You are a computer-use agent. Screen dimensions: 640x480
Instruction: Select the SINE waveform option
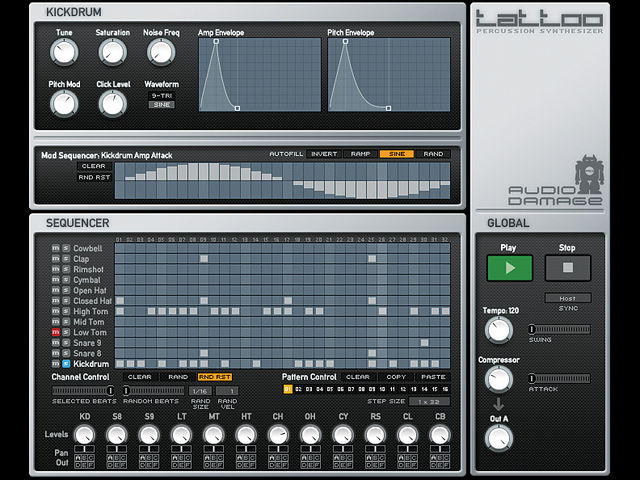coord(162,104)
